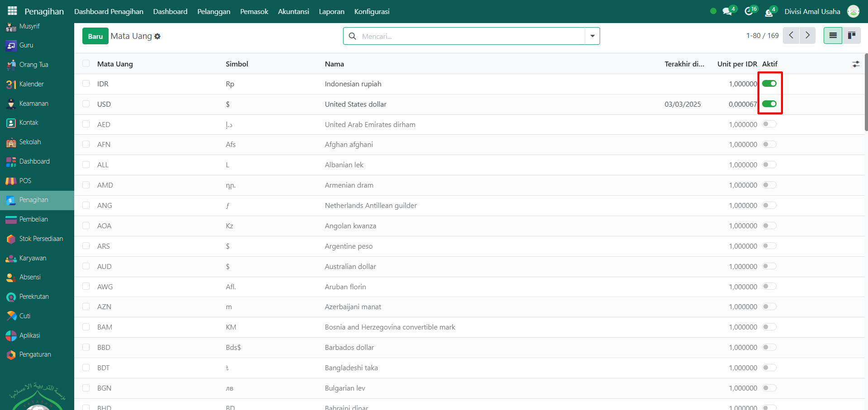Viewport: 868px width, 410px height.
Task: Open the Akuntansi menu
Action: tap(293, 12)
